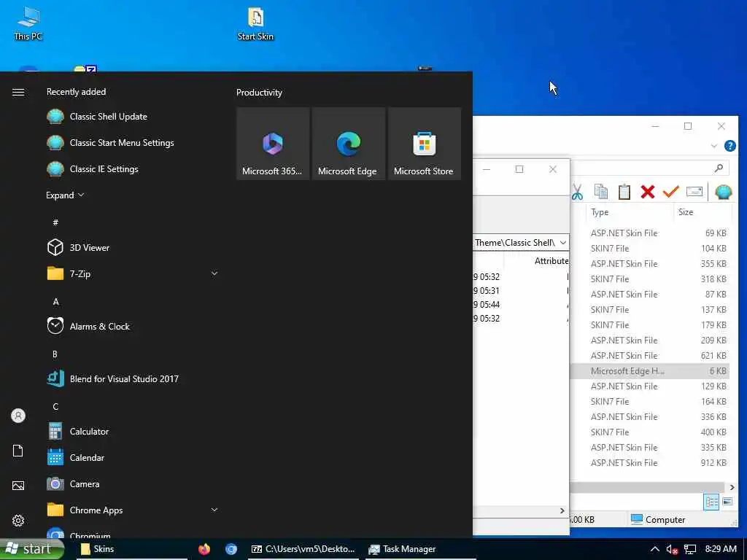Show hidden system tray icons
Screen dimensions: 747x560
(x=655, y=549)
